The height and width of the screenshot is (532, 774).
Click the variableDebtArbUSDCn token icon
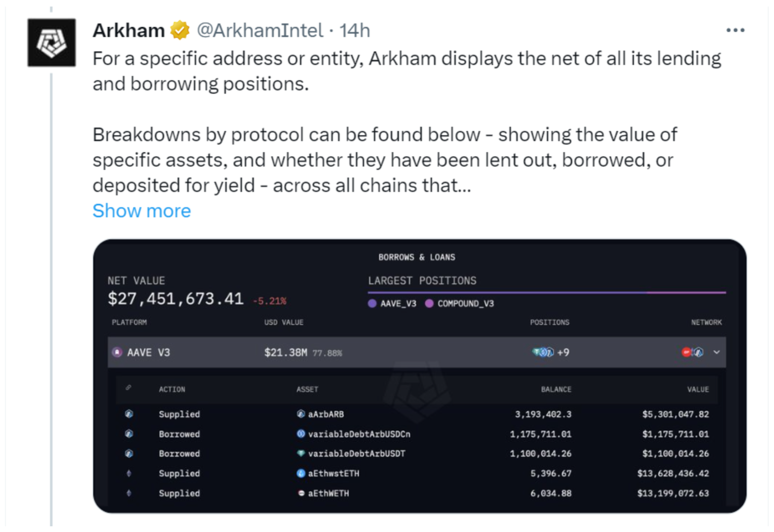pos(301,434)
